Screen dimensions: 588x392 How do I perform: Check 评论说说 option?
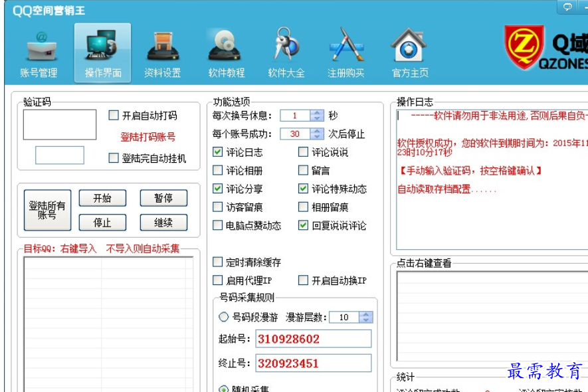pyautogui.click(x=303, y=151)
